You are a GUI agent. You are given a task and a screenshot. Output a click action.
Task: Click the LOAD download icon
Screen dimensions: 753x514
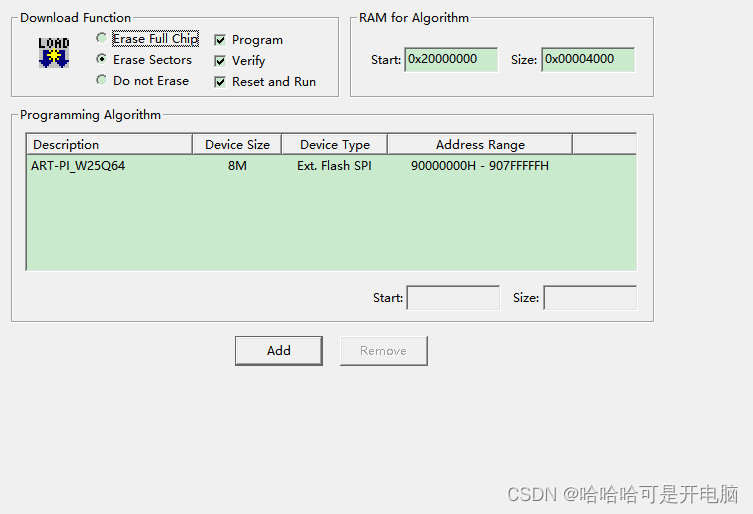pos(54,52)
